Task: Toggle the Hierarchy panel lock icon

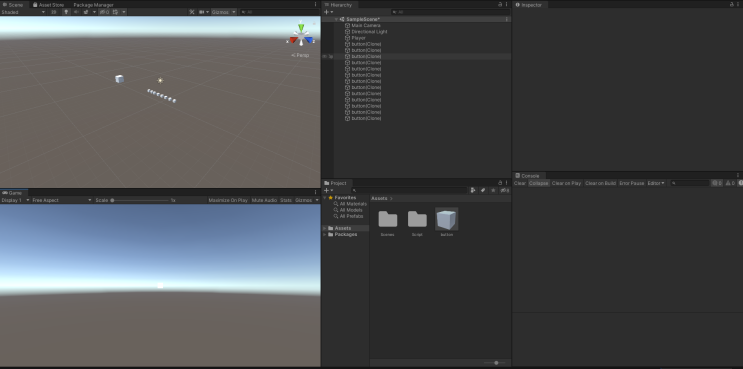Action: pyautogui.click(x=499, y=4)
